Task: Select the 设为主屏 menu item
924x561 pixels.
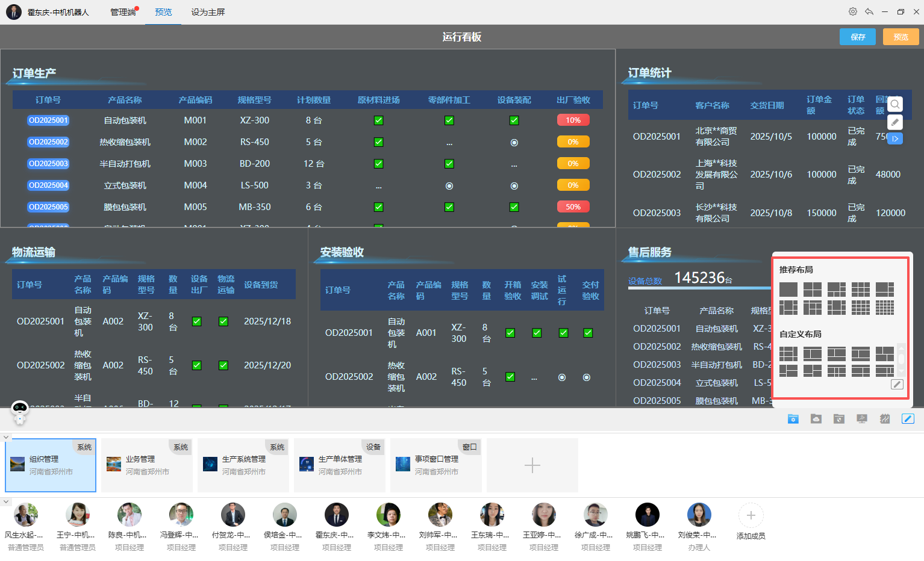Action: [208, 12]
